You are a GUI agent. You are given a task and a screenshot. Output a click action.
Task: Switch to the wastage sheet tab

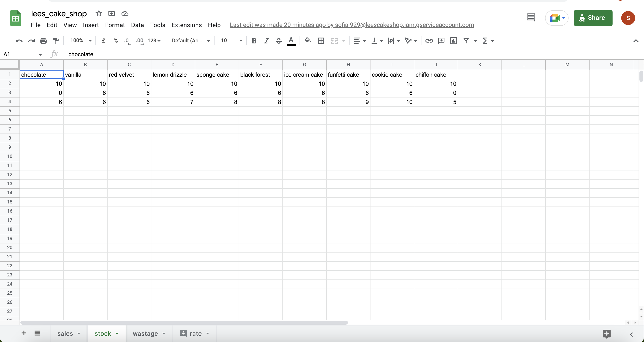tap(145, 334)
